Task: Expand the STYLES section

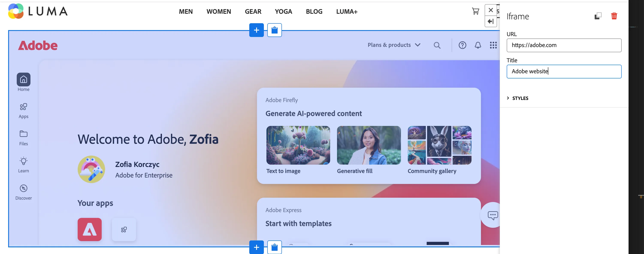Action: 517,98
